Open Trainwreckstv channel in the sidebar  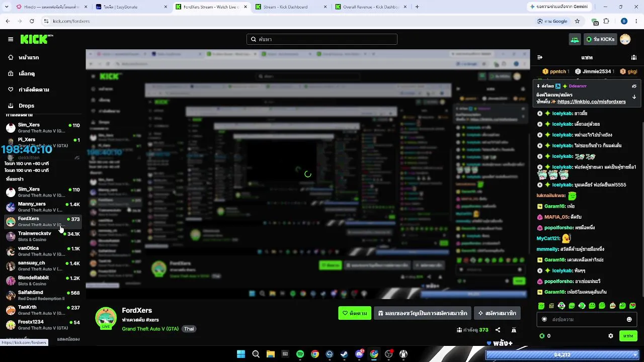[x=43, y=236]
